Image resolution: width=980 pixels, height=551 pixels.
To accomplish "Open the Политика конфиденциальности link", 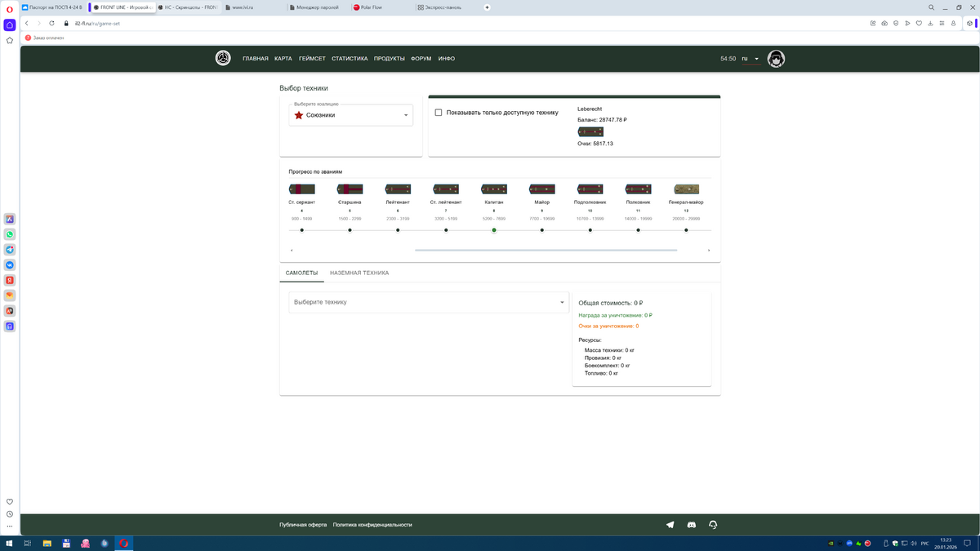I will click(372, 525).
